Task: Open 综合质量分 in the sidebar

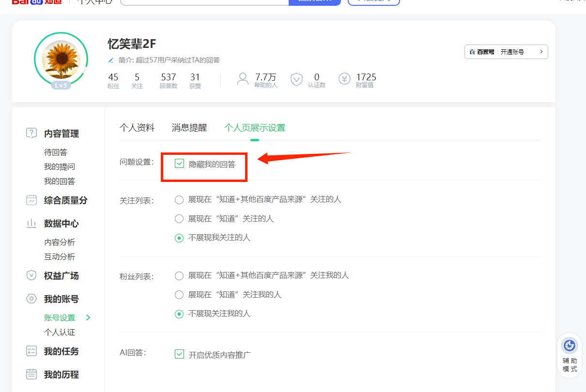Action: coord(66,200)
